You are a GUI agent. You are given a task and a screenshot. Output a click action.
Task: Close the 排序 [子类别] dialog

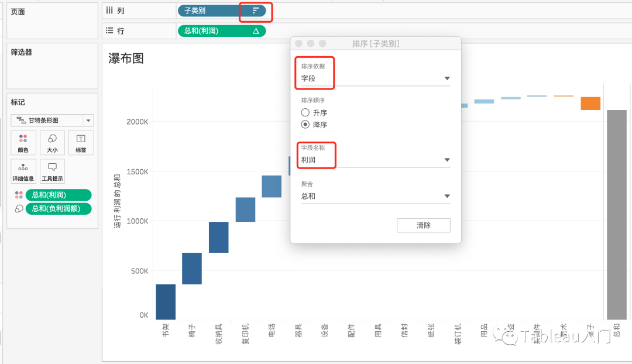(x=298, y=43)
